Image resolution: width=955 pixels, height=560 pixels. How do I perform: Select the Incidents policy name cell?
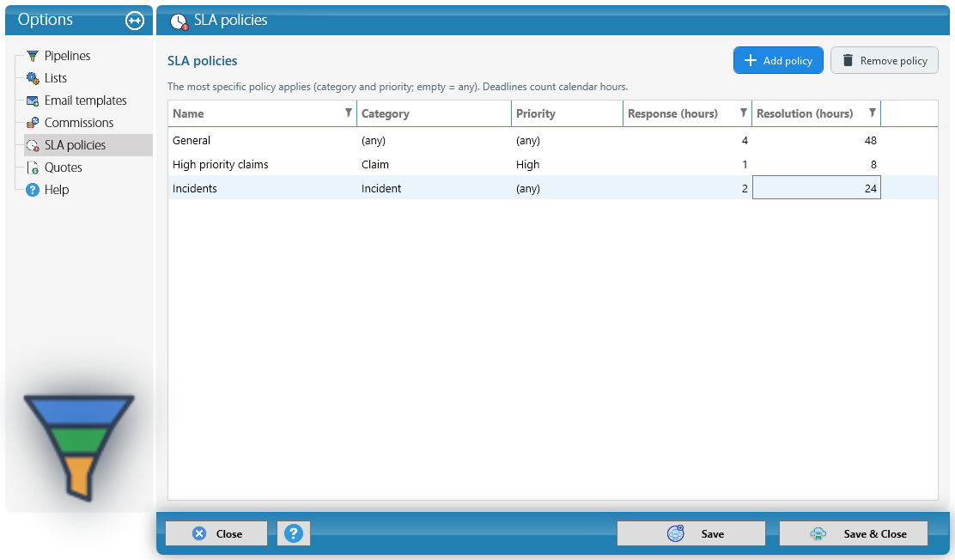pyautogui.click(x=263, y=188)
